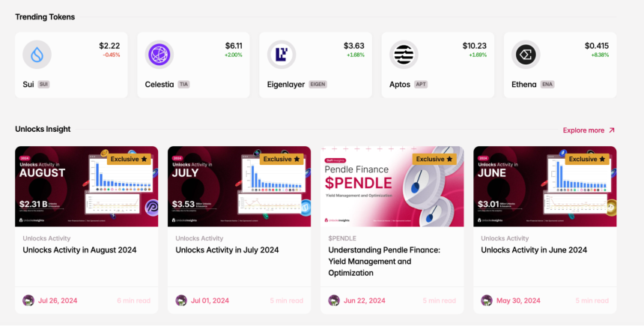Click the Ethena token name

[524, 85]
